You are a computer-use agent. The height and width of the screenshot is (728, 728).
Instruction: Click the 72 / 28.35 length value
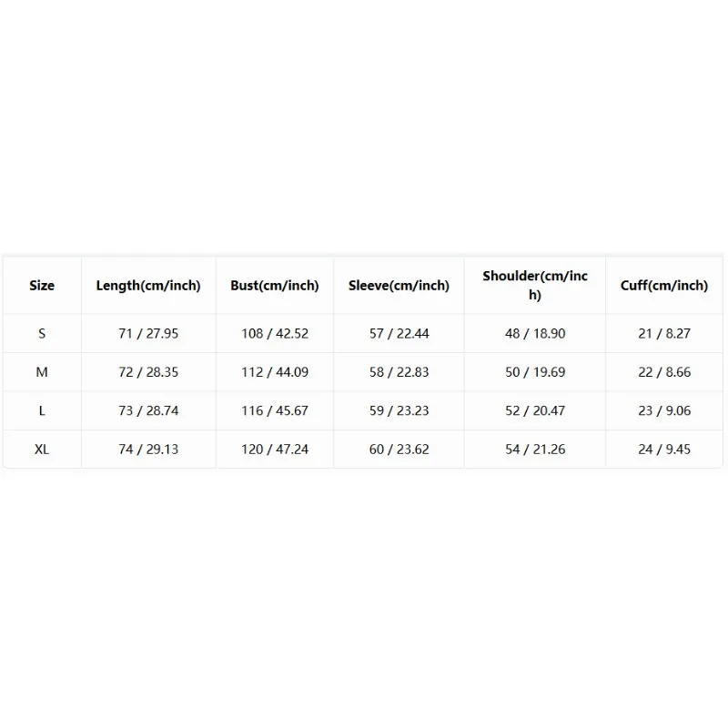point(148,372)
